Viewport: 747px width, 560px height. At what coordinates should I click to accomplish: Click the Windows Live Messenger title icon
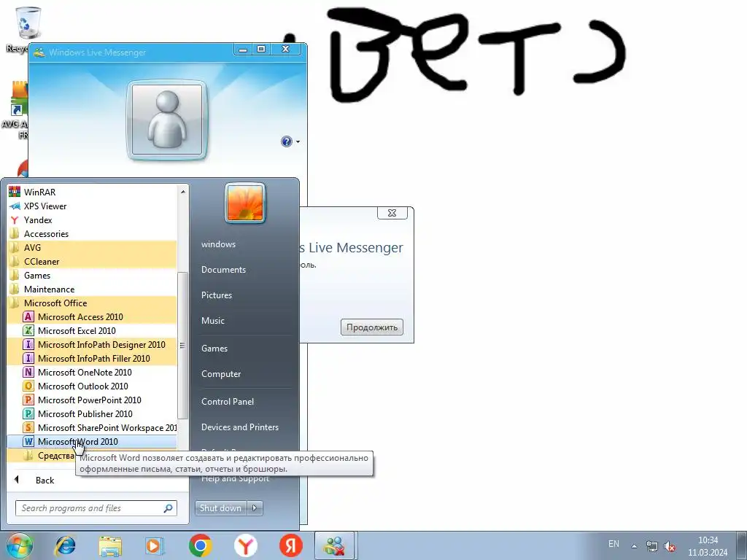tap(39, 52)
